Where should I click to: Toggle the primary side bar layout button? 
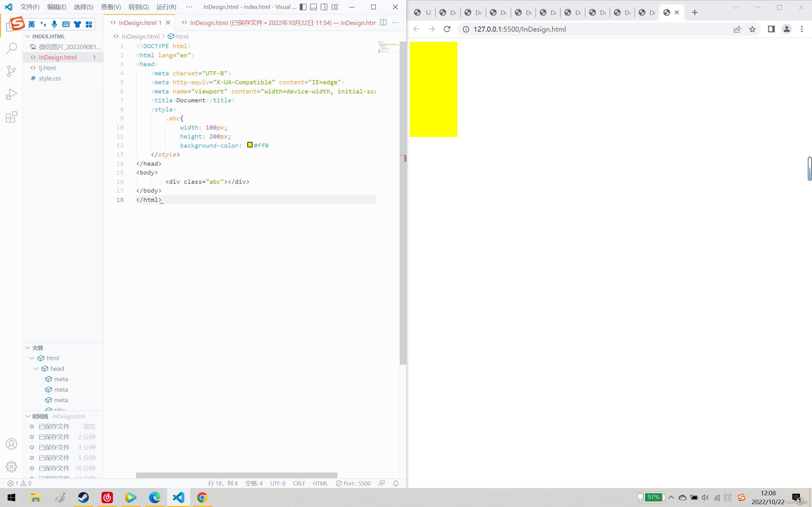[x=303, y=7]
